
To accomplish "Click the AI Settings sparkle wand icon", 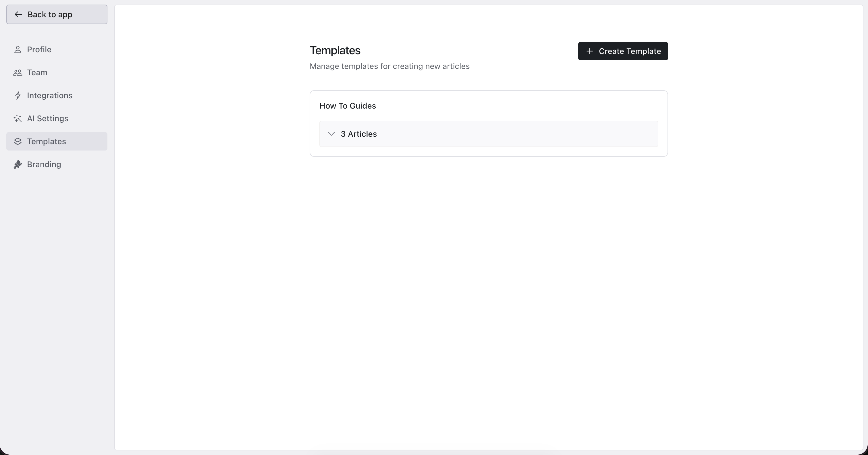I will [18, 118].
